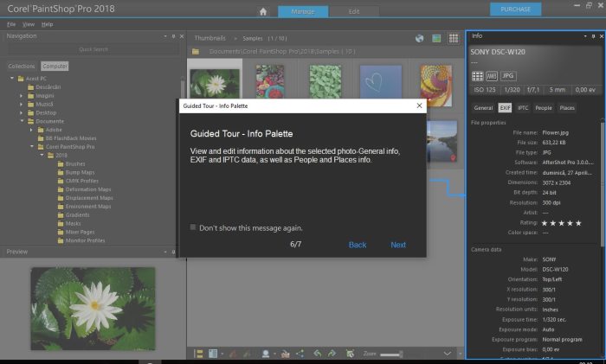Open the EXIF tab in Info palette
606x364 pixels.
pyautogui.click(x=505, y=108)
